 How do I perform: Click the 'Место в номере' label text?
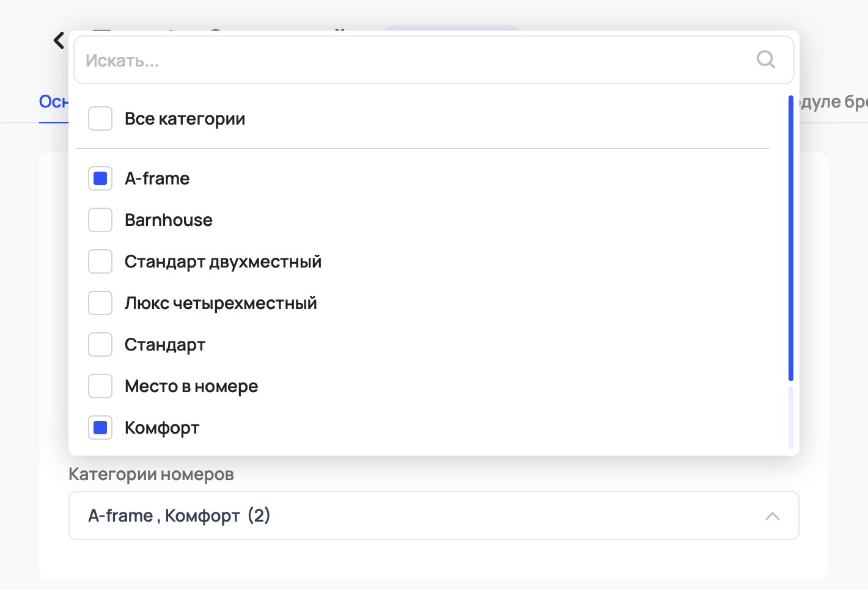point(191,386)
